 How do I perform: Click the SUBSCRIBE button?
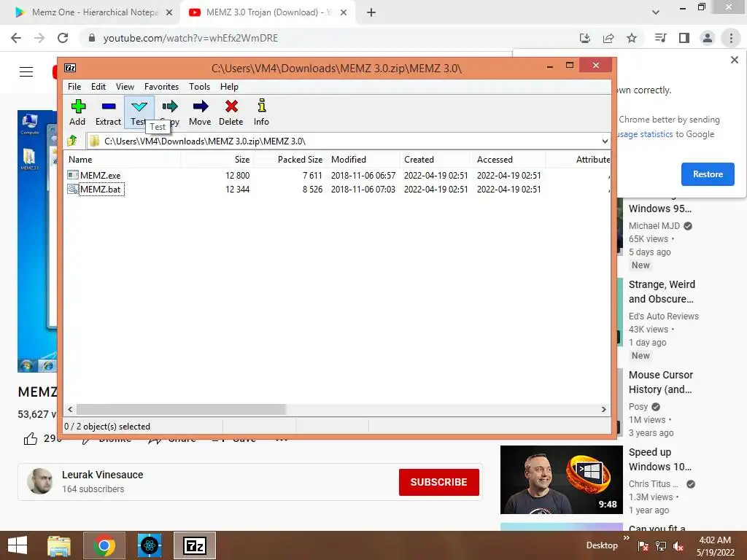[438, 483]
